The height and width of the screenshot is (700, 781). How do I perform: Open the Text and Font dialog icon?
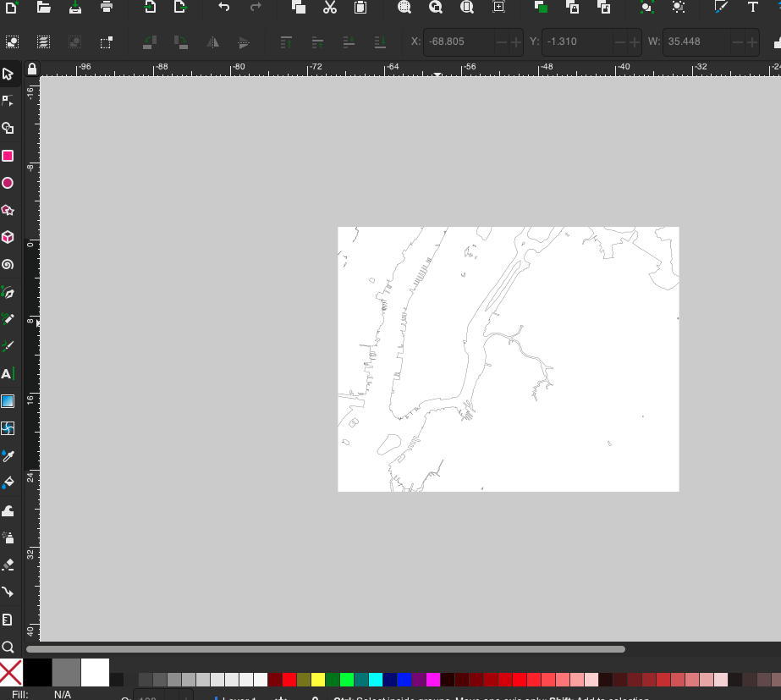pos(752,7)
